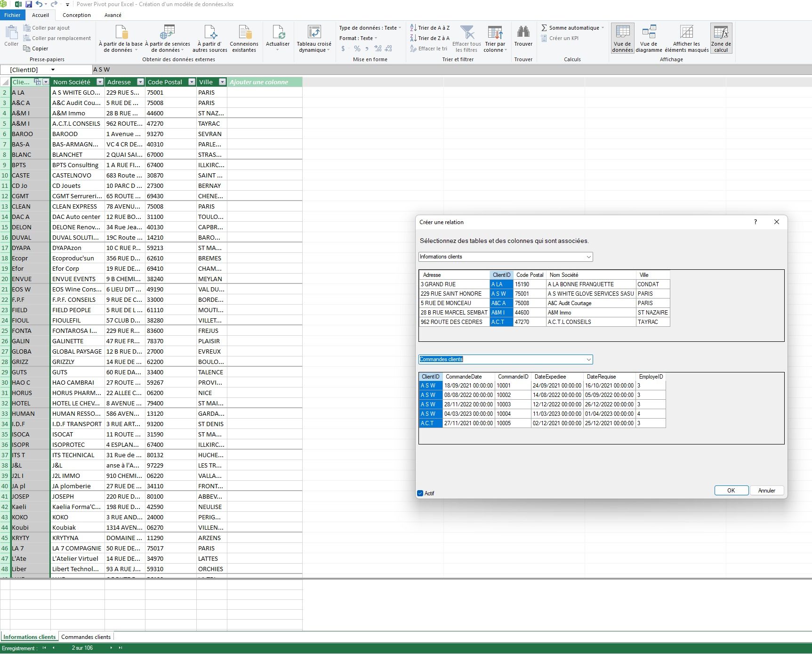Image resolution: width=812 pixels, height=654 pixels.
Task: Toggle Afficher les éléments masqués
Action: pyautogui.click(x=686, y=38)
